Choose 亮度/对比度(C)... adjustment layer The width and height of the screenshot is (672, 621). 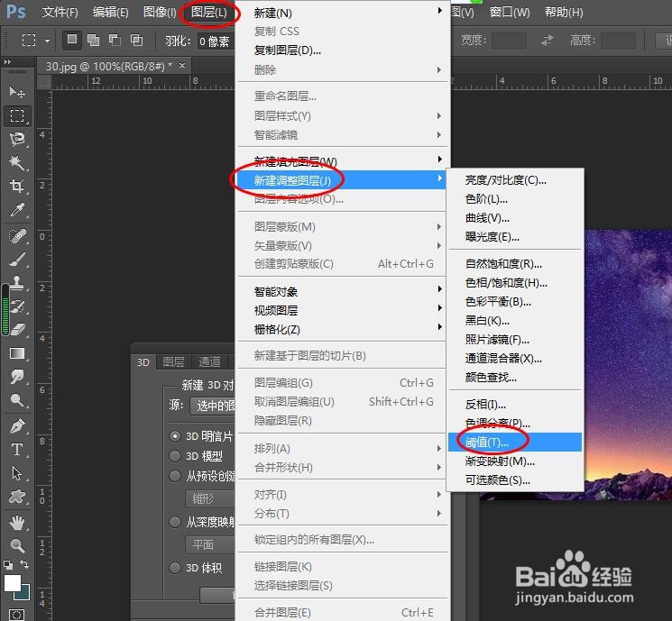(515, 180)
